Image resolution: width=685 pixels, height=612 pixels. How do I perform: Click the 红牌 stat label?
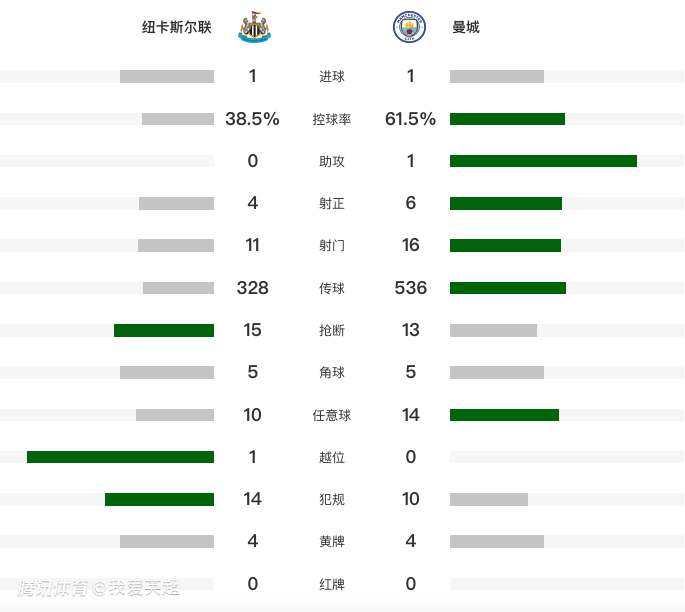(x=332, y=584)
